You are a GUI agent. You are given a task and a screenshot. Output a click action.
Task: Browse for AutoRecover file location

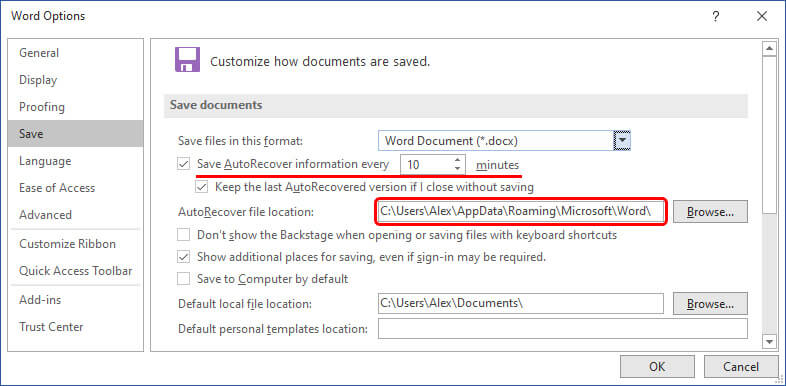(710, 212)
